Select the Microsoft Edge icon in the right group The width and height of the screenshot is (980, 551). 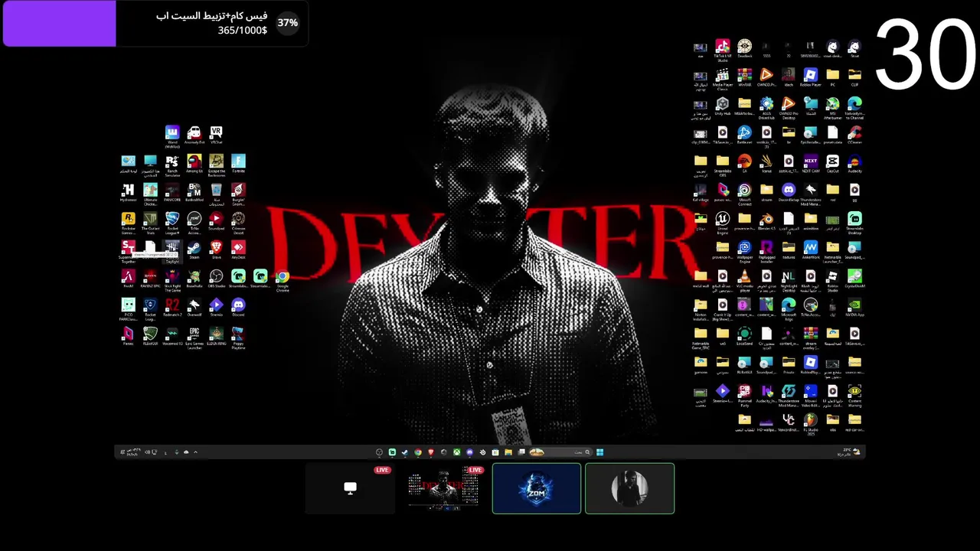(788, 308)
